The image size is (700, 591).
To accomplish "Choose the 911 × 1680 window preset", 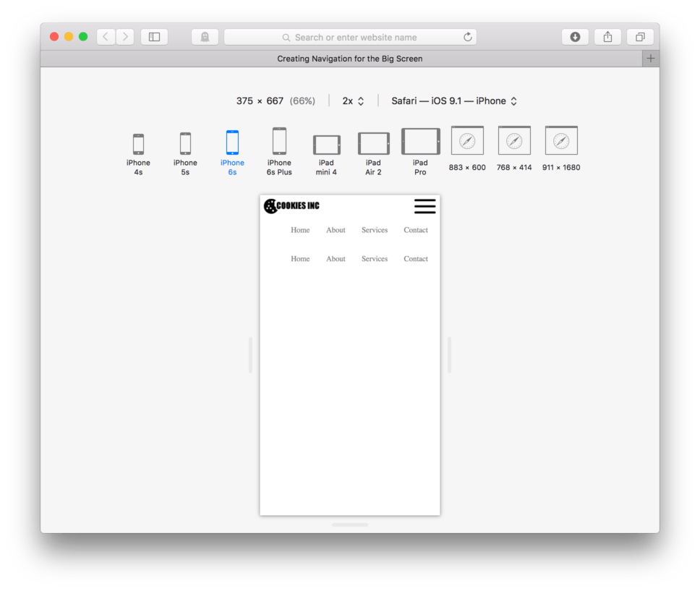I will [x=561, y=149].
